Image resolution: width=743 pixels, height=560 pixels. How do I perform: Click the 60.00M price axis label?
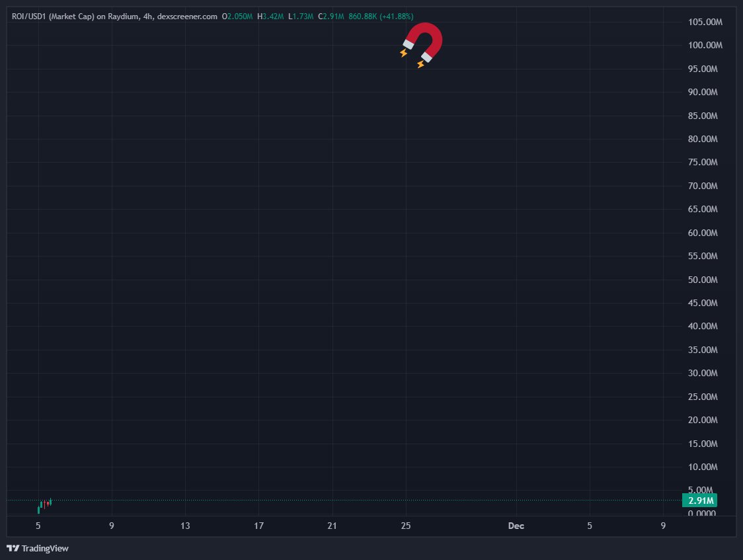pos(703,233)
